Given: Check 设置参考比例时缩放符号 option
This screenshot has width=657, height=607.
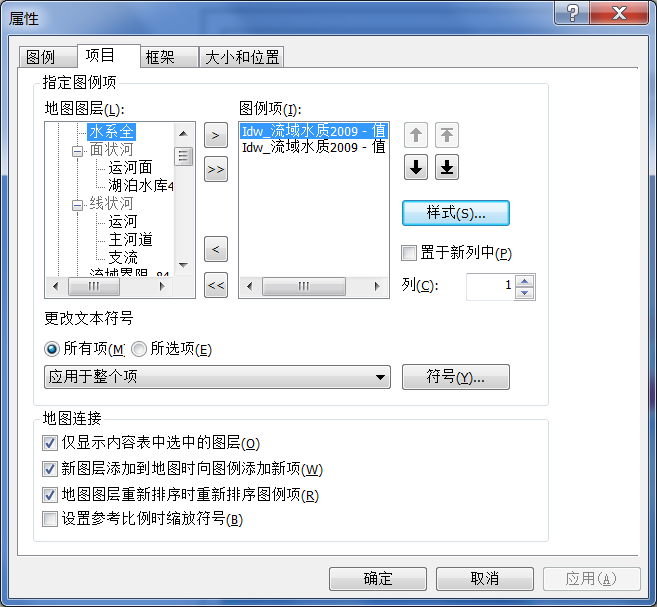Looking at the screenshot, I should click(50, 519).
